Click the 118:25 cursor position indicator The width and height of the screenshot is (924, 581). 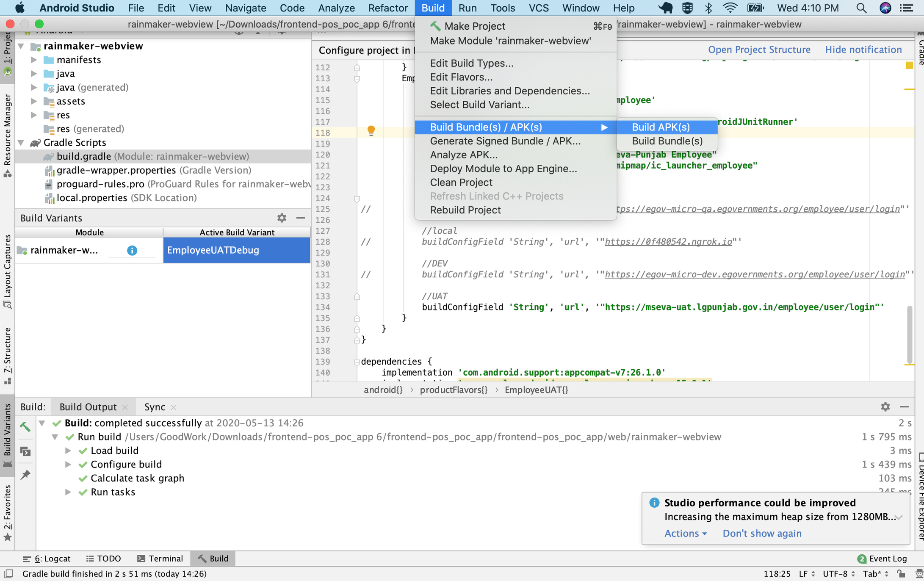tap(777, 574)
